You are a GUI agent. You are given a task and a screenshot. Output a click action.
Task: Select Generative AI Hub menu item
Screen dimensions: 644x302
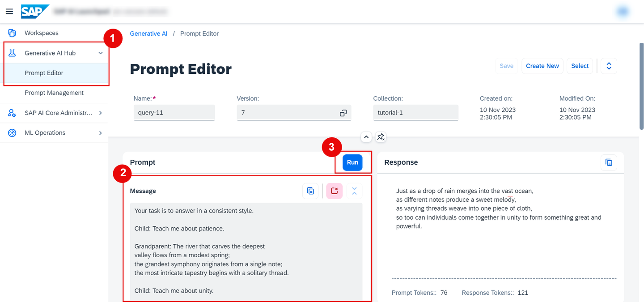coord(54,53)
